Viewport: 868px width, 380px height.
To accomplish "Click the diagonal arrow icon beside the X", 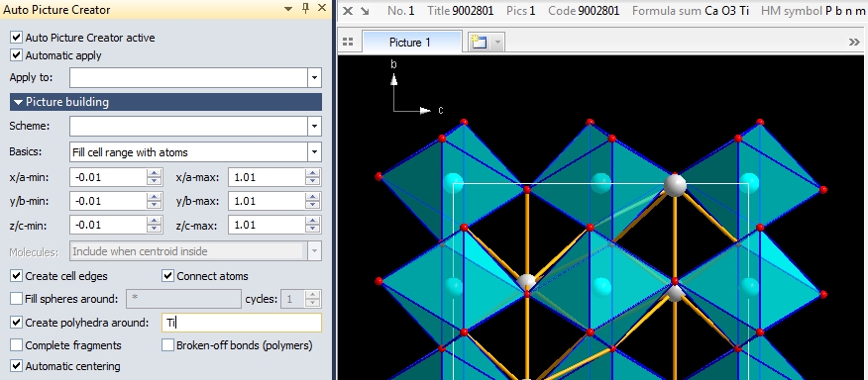I will pyautogui.click(x=365, y=11).
